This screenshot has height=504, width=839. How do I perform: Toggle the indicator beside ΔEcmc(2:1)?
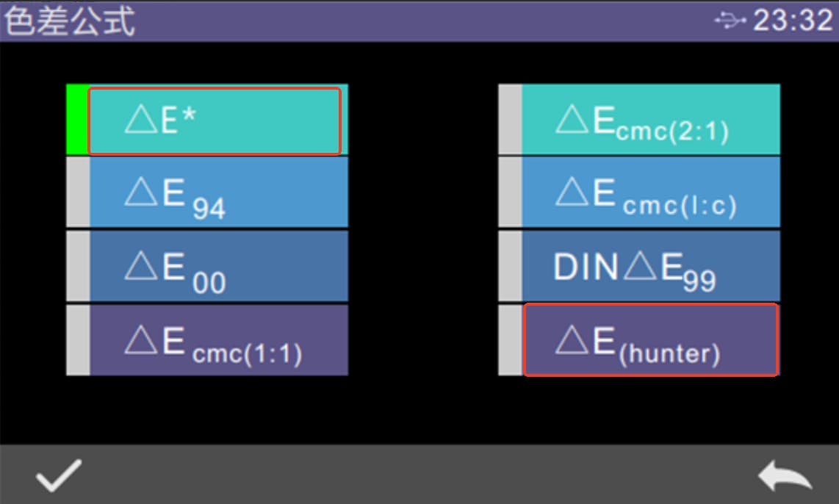[x=510, y=119]
